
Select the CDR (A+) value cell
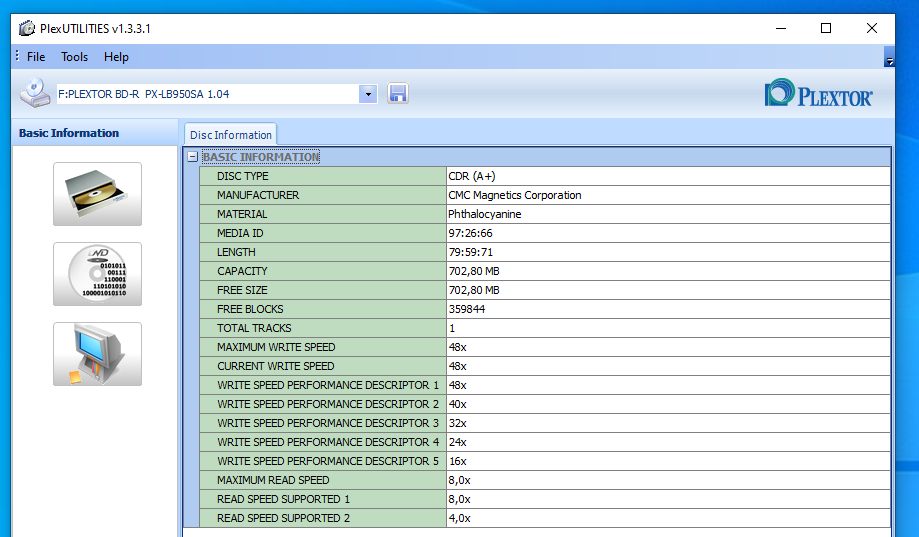(668, 176)
